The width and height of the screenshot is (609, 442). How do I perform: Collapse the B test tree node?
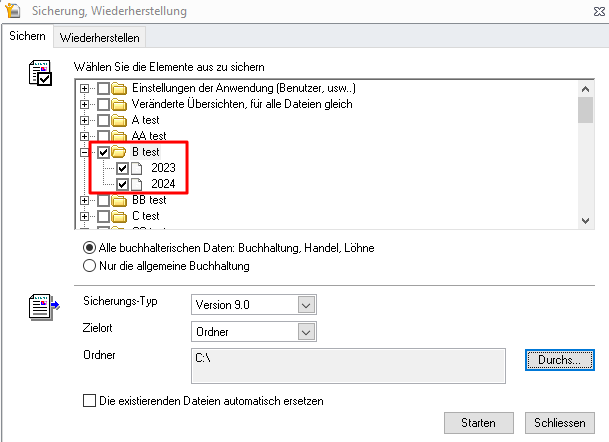pos(85,152)
